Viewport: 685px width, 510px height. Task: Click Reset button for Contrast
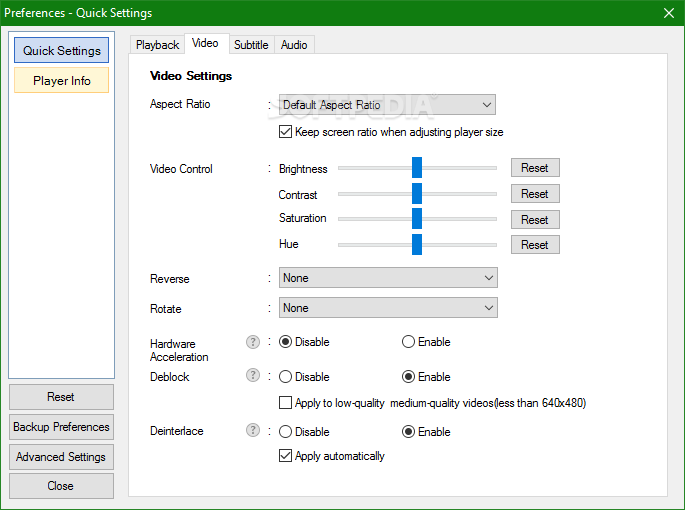click(x=535, y=194)
